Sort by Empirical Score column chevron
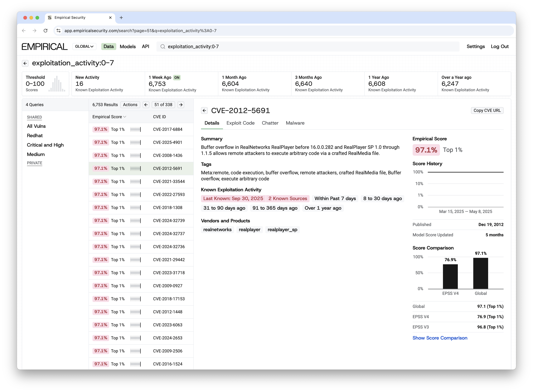This screenshot has height=392, width=533. pos(125,117)
